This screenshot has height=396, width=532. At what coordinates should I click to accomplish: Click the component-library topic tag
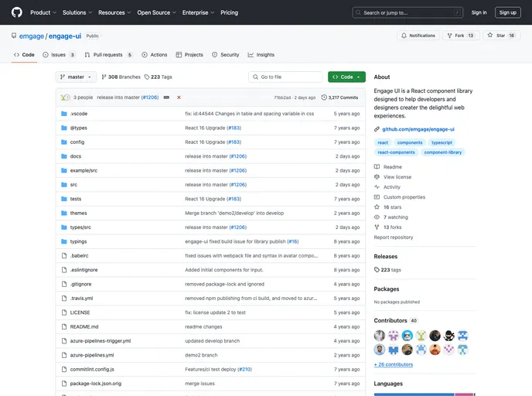(x=443, y=152)
